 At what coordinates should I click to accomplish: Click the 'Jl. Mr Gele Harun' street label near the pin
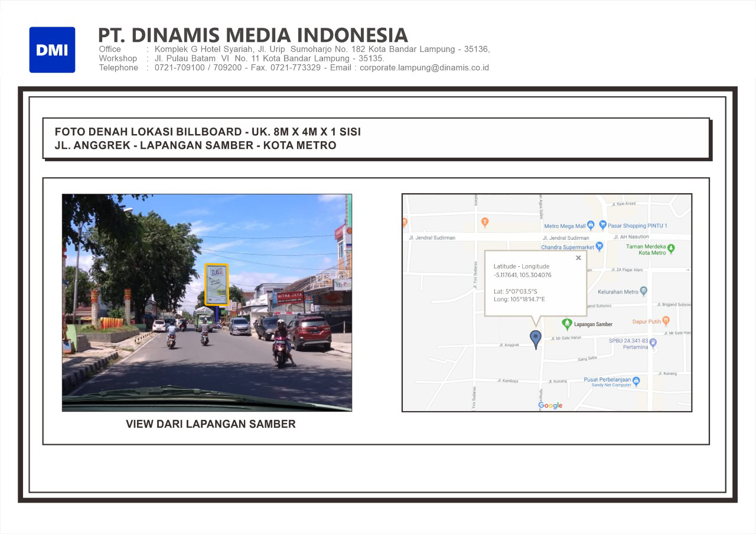tap(566, 339)
